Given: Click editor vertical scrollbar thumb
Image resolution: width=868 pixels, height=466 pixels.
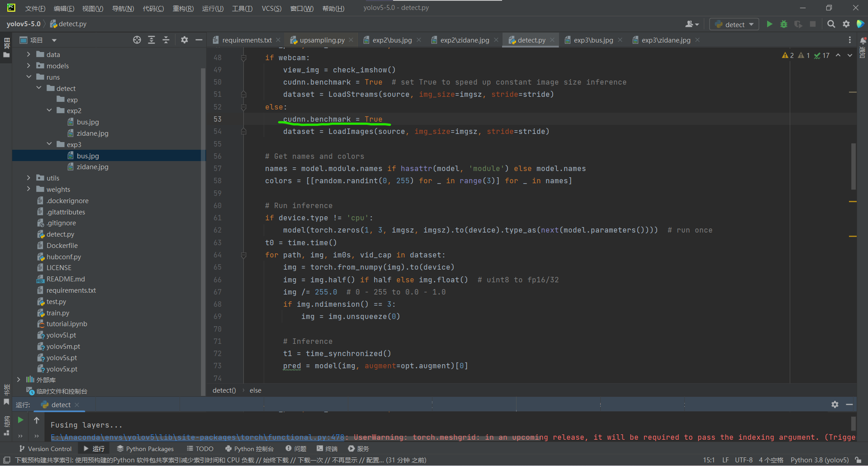Looking at the screenshot, I should (854, 166).
